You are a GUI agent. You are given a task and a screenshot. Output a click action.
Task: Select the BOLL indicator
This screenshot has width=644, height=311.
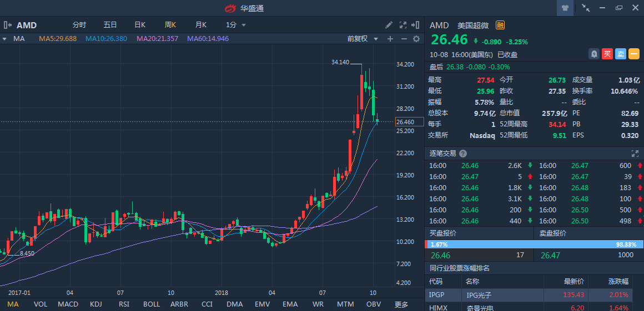152,304
